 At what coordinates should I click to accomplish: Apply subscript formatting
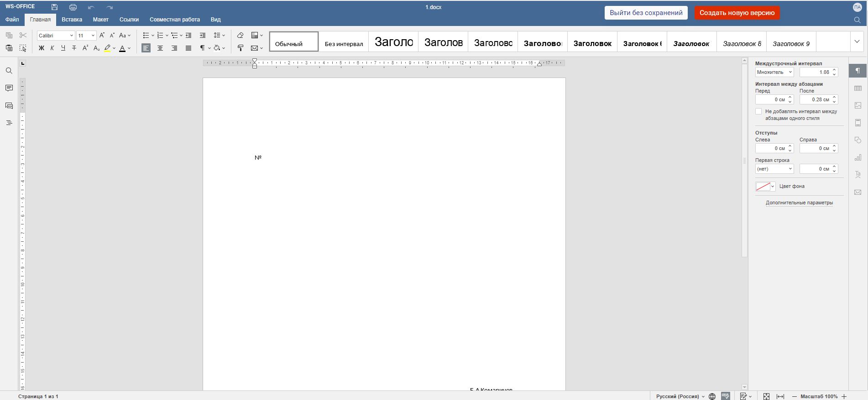click(x=96, y=48)
